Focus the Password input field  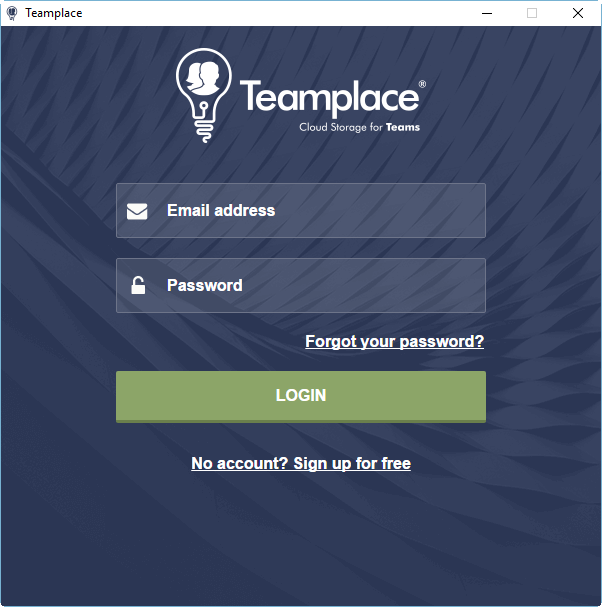301,285
